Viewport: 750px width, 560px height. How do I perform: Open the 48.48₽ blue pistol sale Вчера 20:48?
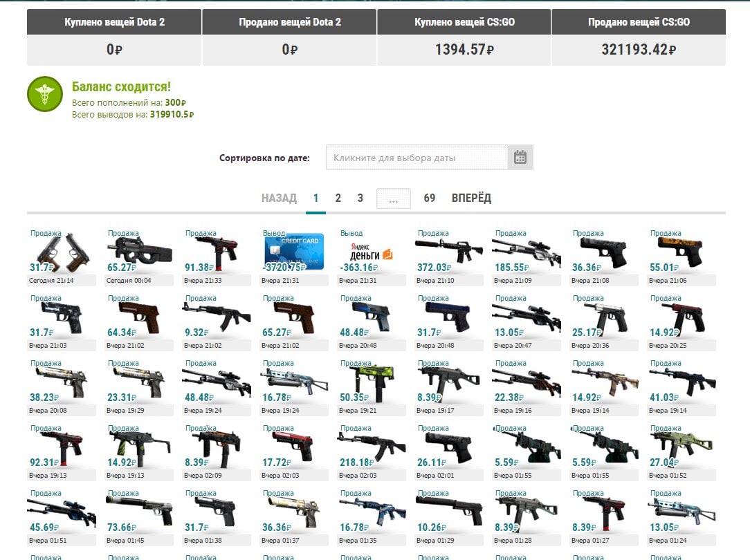click(x=372, y=322)
